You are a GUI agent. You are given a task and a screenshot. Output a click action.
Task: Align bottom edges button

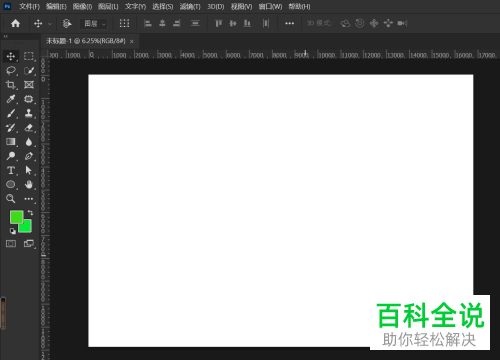247,23
